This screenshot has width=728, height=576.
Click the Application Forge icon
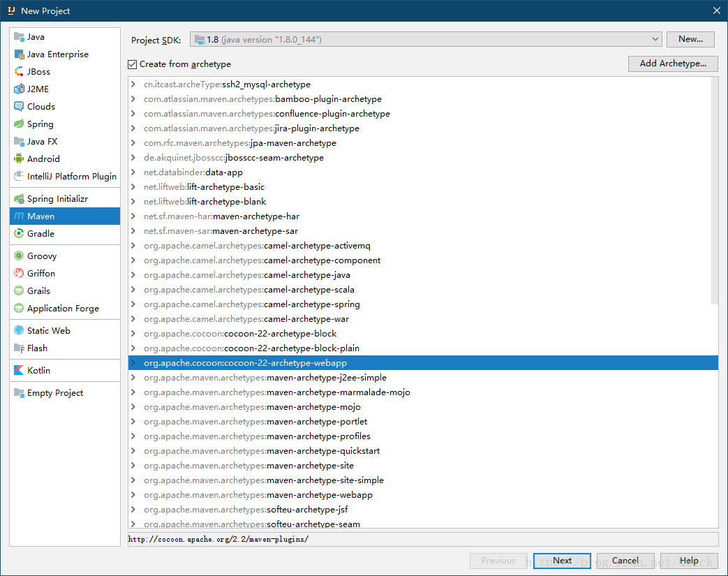point(19,308)
